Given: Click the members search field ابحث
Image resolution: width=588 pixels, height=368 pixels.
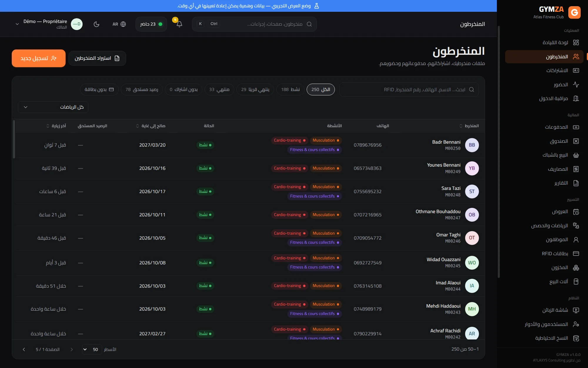Looking at the screenshot, I should click(x=409, y=89).
